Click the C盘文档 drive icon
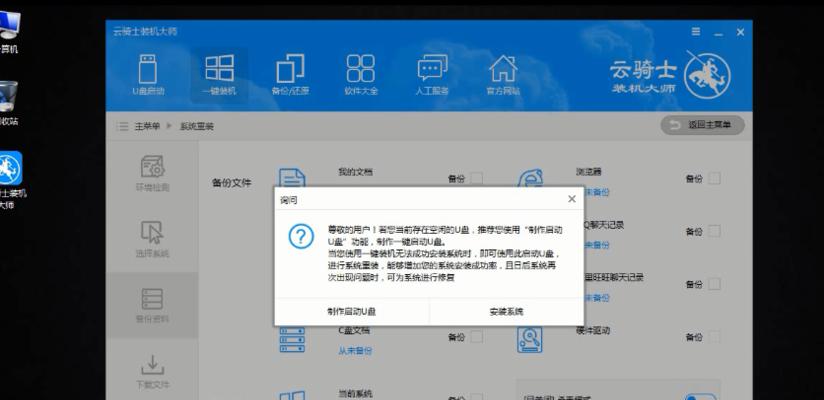824x400 pixels. (292, 339)
